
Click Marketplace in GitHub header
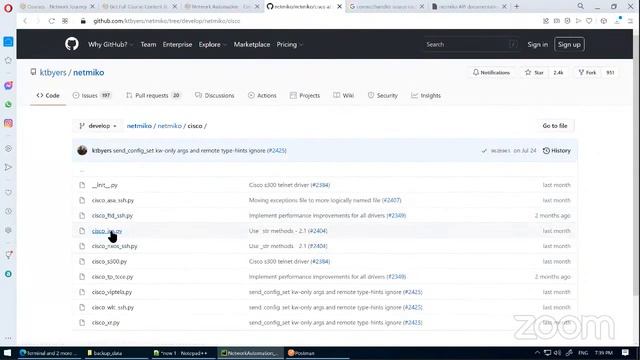pos(252,44)
